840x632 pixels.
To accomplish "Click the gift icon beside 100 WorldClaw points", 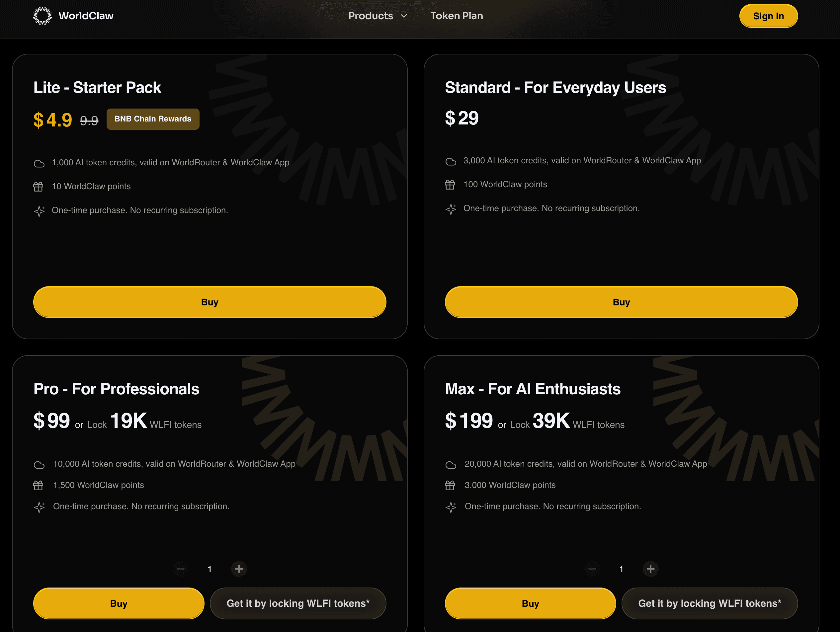I will pos(450,185).
